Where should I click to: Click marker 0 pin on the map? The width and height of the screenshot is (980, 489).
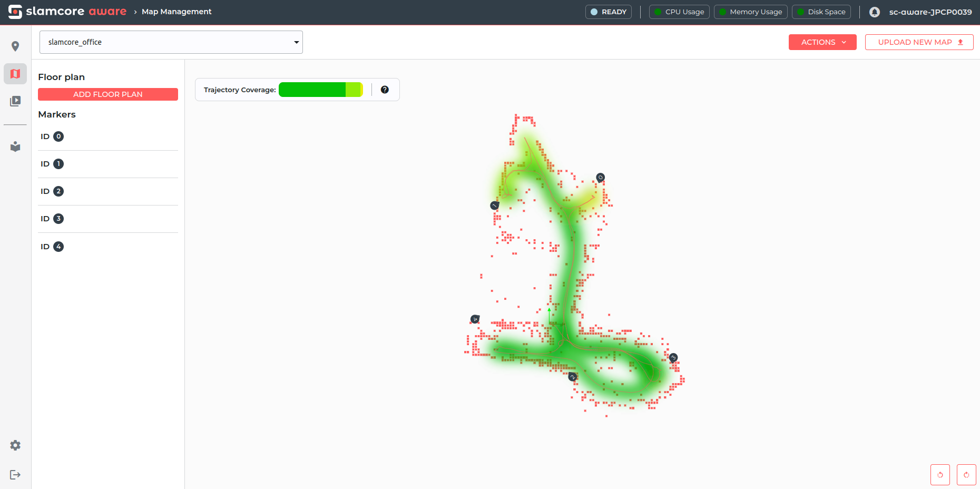coord(600,177)
